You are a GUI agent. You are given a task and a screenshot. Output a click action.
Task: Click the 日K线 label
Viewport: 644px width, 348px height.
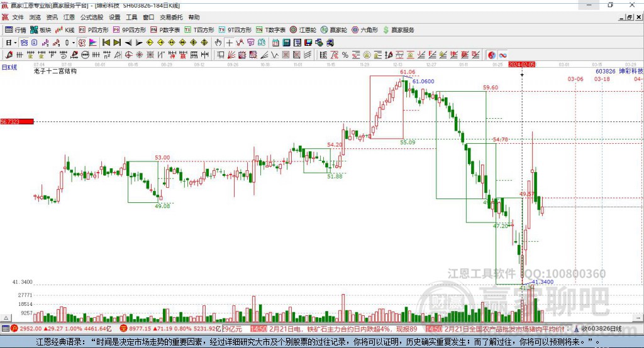(9, 67)
